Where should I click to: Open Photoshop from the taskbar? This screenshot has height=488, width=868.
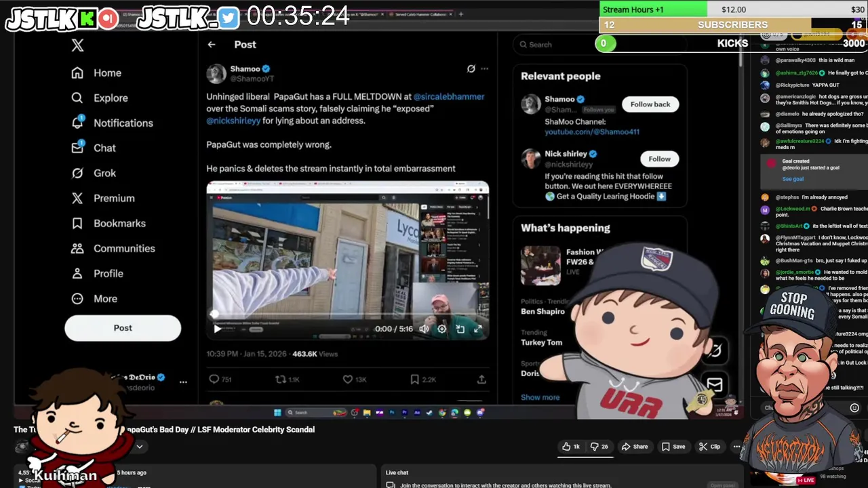point(392,413)
